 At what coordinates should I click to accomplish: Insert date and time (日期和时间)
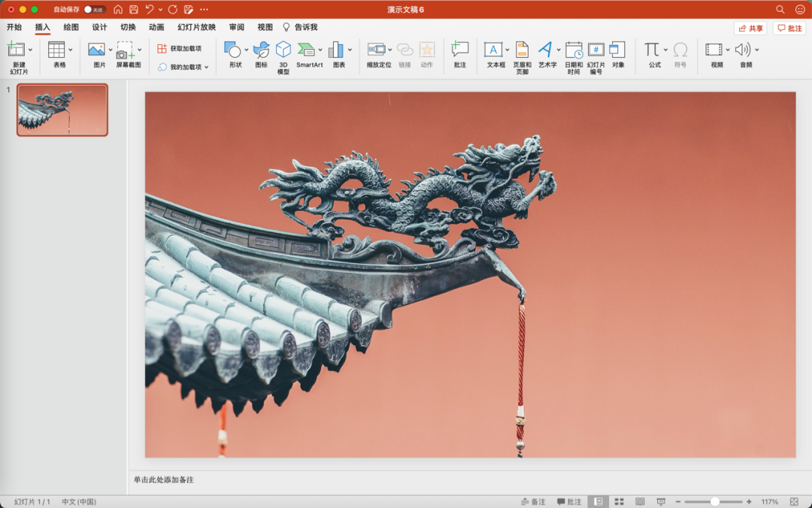[x=574, y=55]
